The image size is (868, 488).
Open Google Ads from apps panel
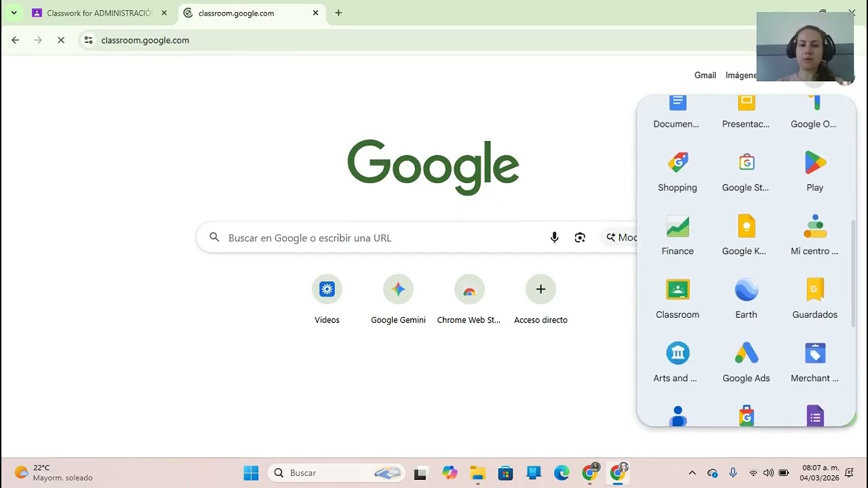746,363
